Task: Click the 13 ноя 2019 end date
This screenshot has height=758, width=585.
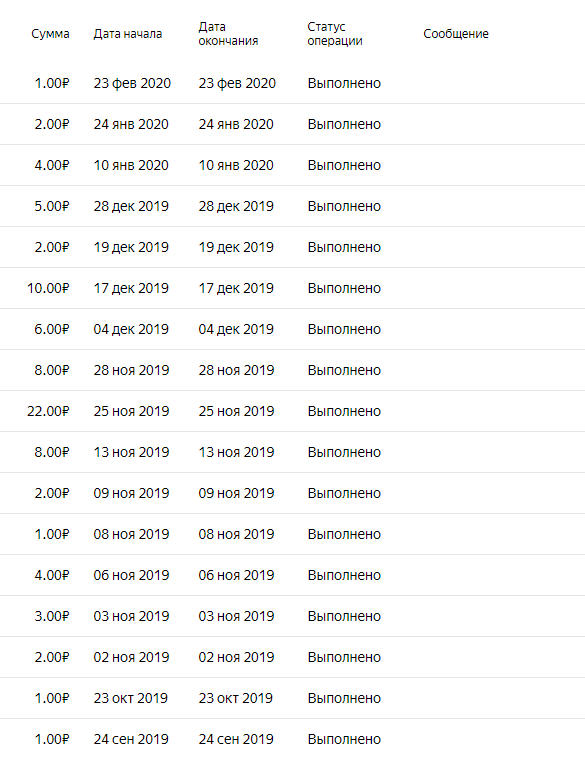Action: click(236, 452)
